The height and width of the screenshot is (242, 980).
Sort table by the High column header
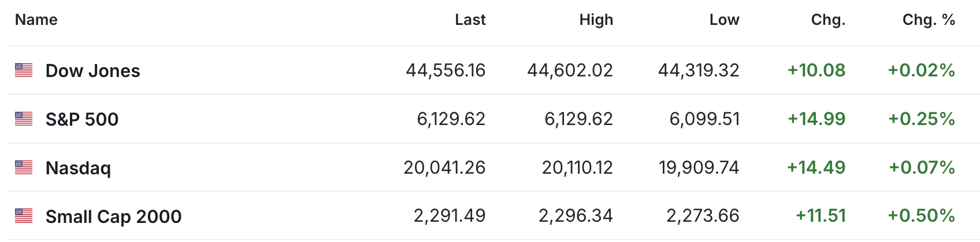pos(596,20)
